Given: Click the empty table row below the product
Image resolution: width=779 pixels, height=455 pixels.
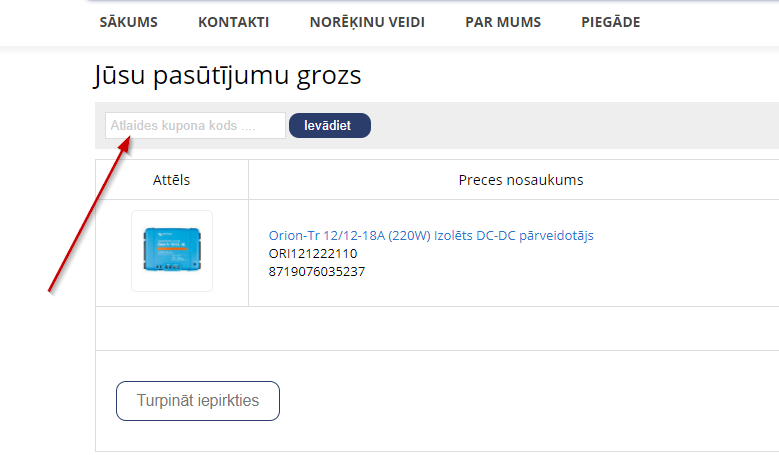Looking at the screenshot, I should 437,328.
